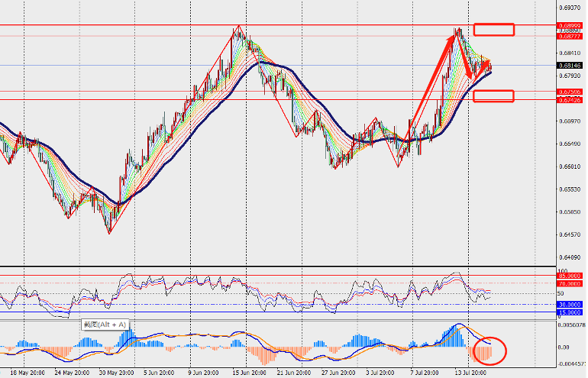Click the MACD scale value 0.00
588x378 pixels.
(564, 347)
